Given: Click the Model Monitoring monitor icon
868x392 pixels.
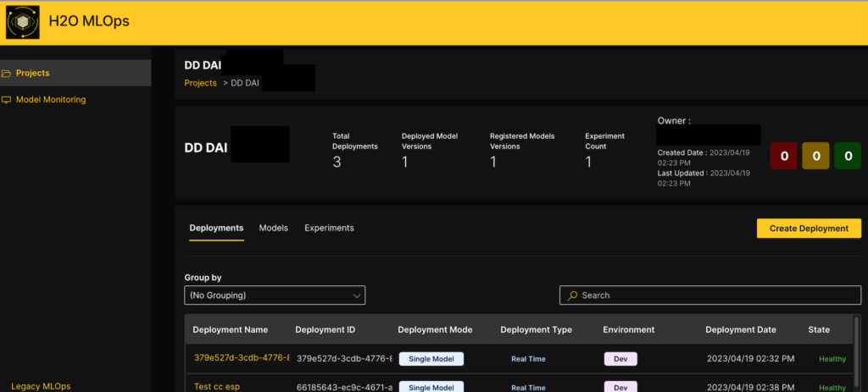Looking at the screenshot, I should click(x=7, y=100).
